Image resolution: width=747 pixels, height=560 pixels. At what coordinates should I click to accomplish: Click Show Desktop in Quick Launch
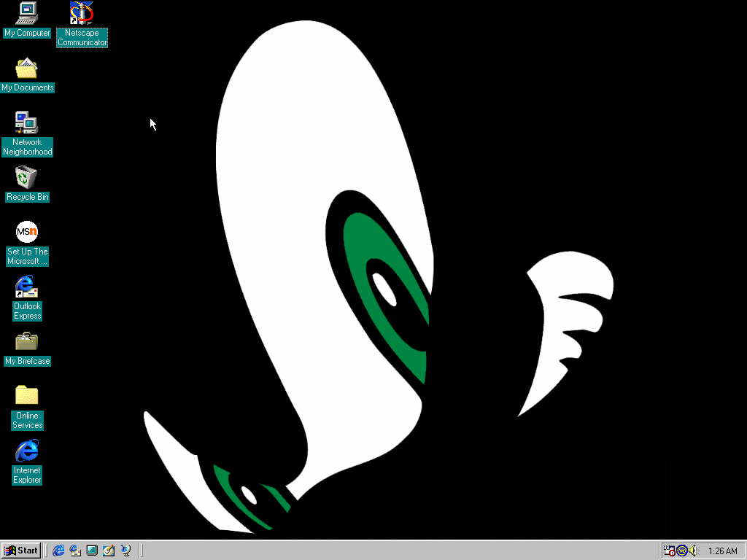(92, 551)
